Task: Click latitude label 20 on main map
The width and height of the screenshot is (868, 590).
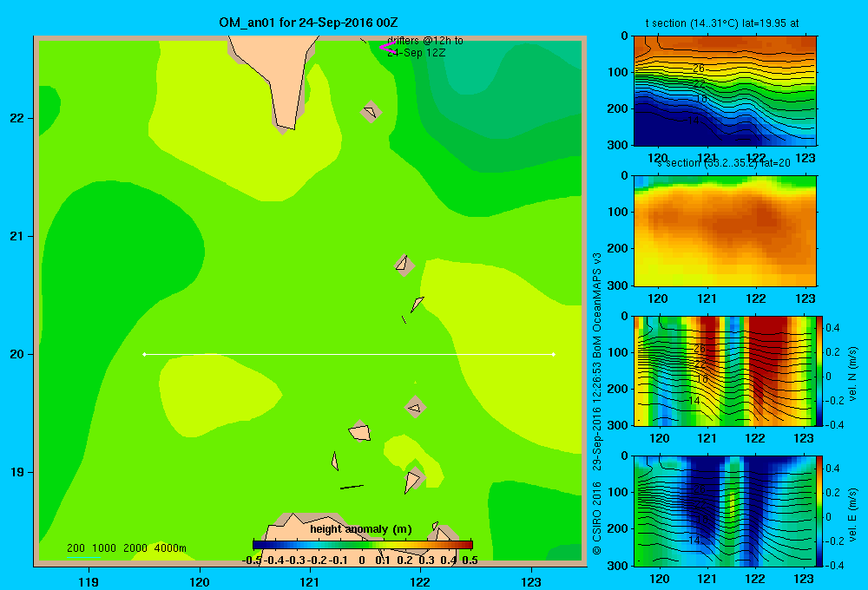Action: [x=17, y=354]
